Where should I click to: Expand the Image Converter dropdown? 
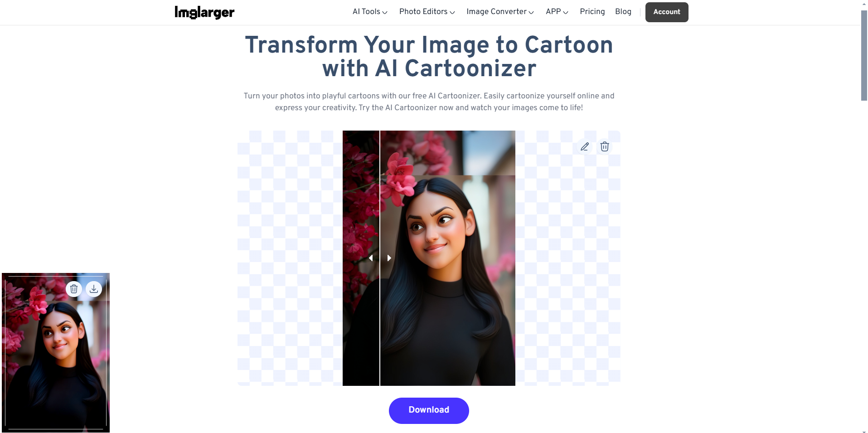click(500, 12)
